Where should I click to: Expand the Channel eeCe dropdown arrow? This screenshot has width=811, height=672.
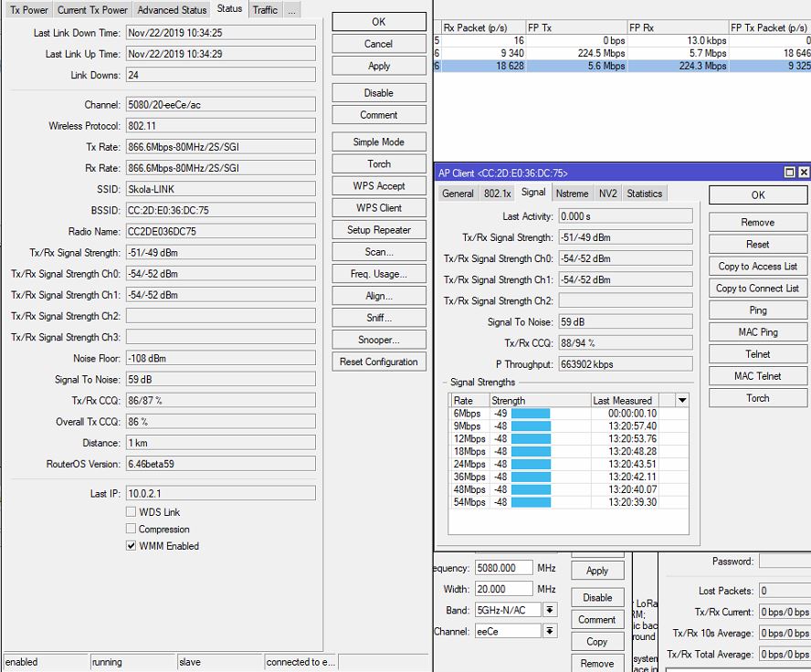pyautogui.click(x=549, y=631)
